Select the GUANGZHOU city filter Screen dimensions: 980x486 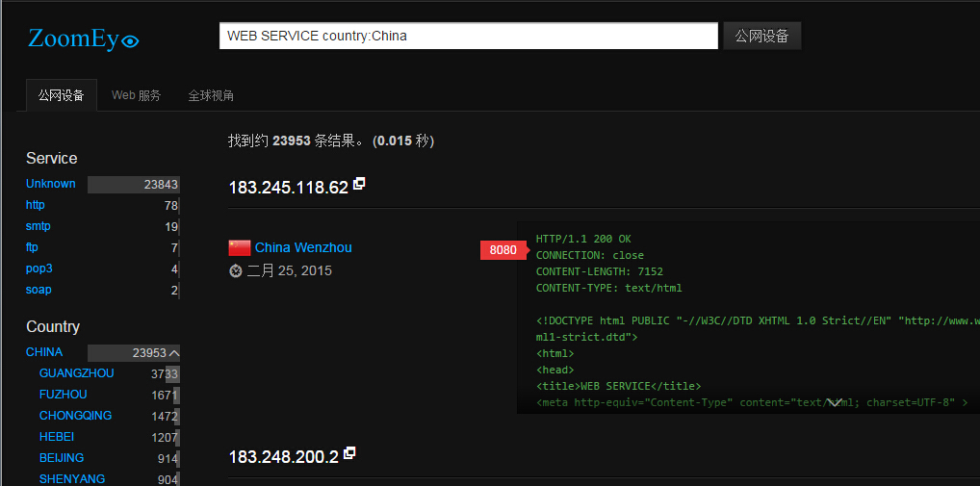[76, 373]
